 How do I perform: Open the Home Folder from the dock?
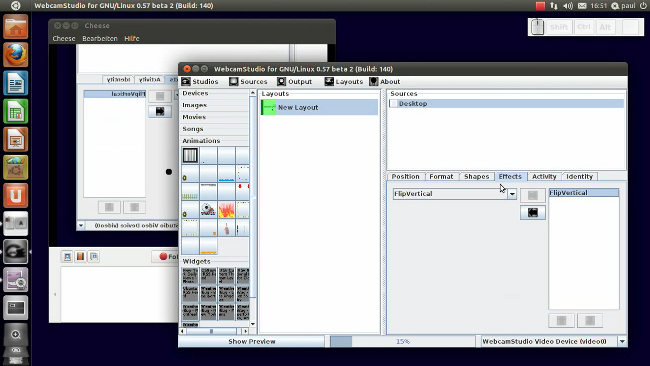(16, 27)
